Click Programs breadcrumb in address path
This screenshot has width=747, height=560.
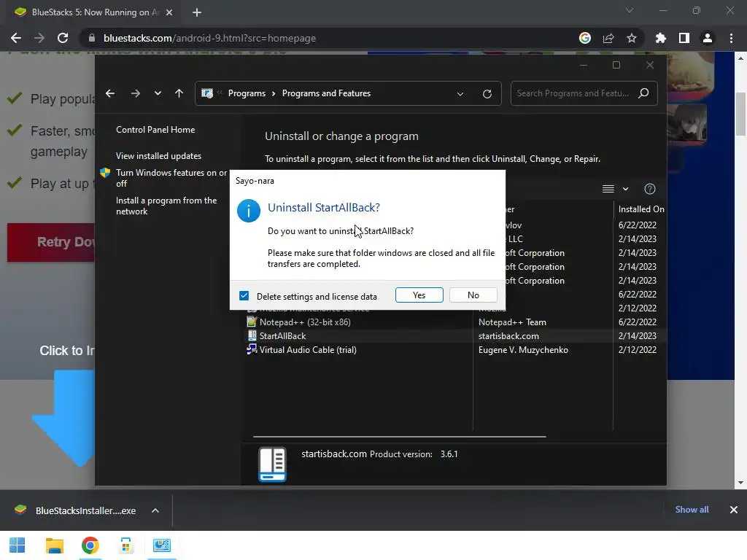click(x=247, y=93)
